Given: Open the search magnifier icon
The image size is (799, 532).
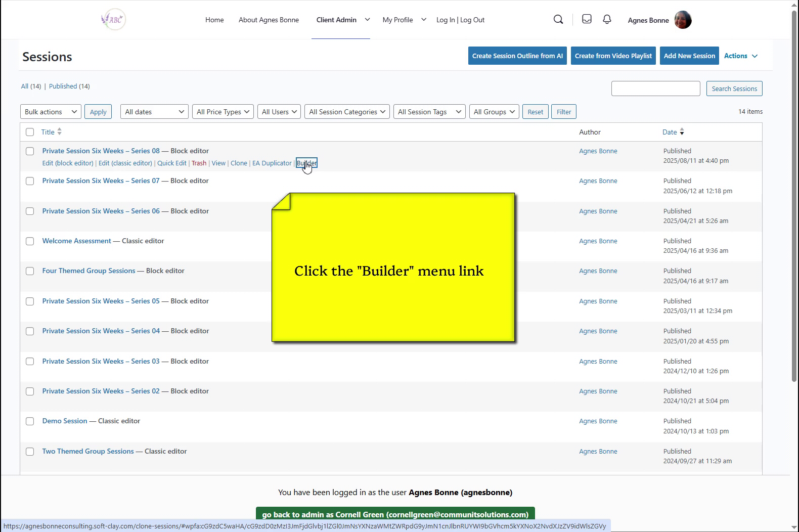Looking at the screenshot, I should click(x=558, y=20).
